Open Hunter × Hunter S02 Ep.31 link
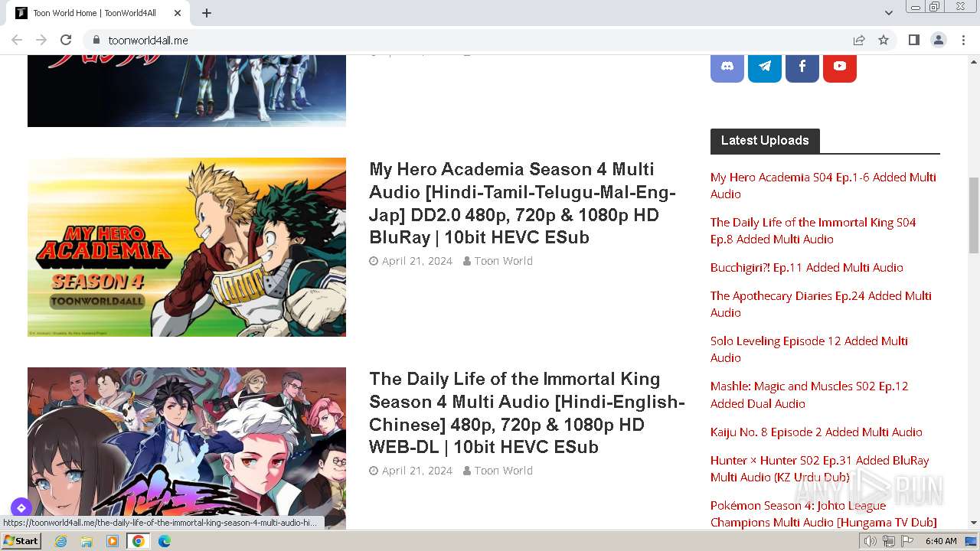The image size is (980, 551). pyautogui.click(x=819, y=468)
